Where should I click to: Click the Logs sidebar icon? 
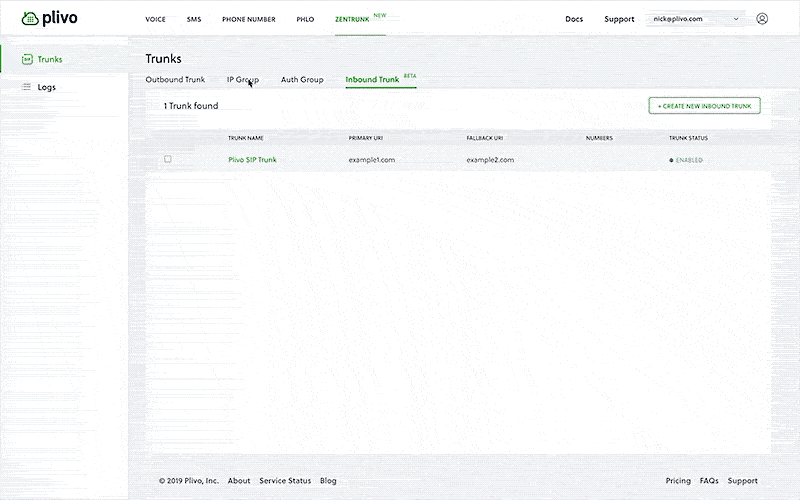27,87
